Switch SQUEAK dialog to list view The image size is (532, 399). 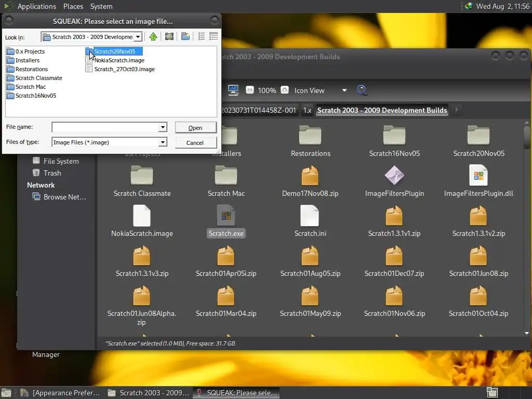202,36
